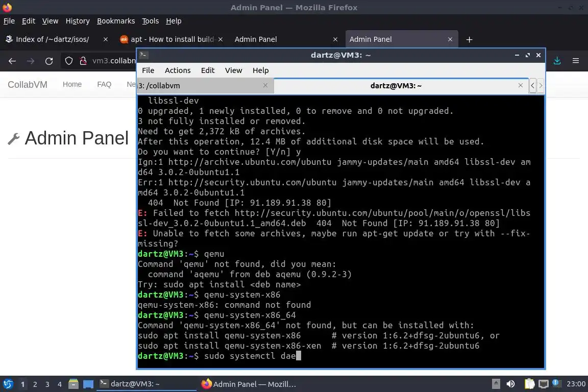Open Firefox History menu
588x392 pixels.
pos(78,21)
